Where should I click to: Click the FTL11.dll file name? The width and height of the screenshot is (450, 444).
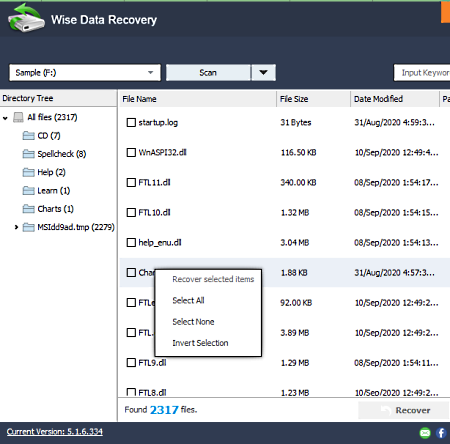pos(154,182)
